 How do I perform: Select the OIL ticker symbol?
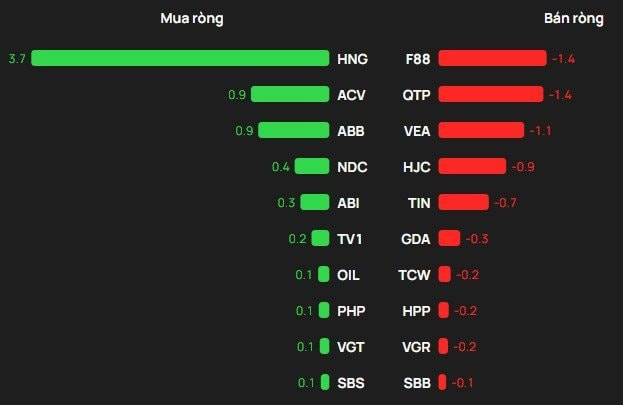tap(348, 274)
